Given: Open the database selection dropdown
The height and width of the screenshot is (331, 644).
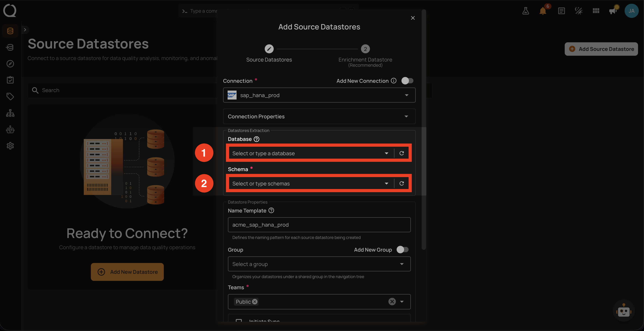Looking at the screenshot, I should tap(386, 153).
